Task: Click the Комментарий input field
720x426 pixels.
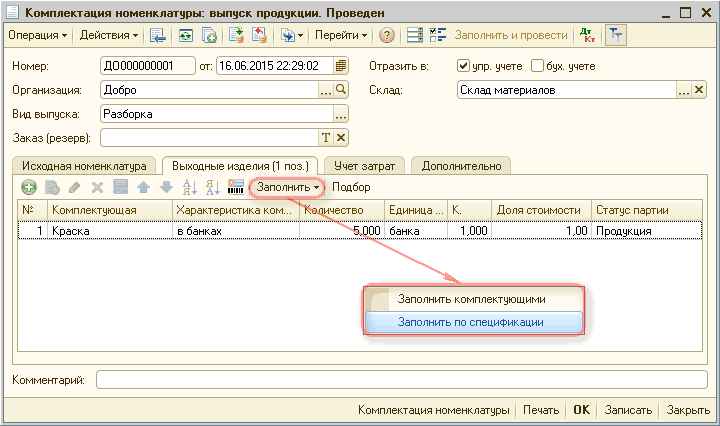Action: click(402, 380)
